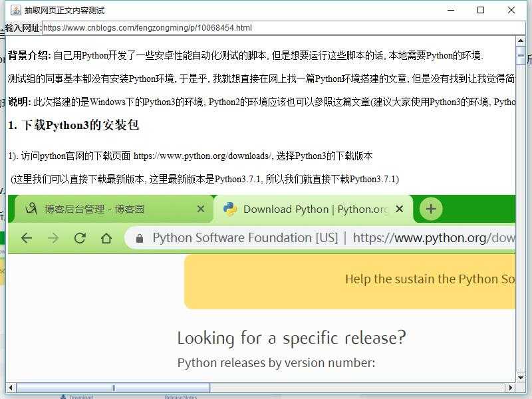Click 'Looking for a specific release?' heading
This screenshot has height=399, width=532.
click(x=292, y=338)
